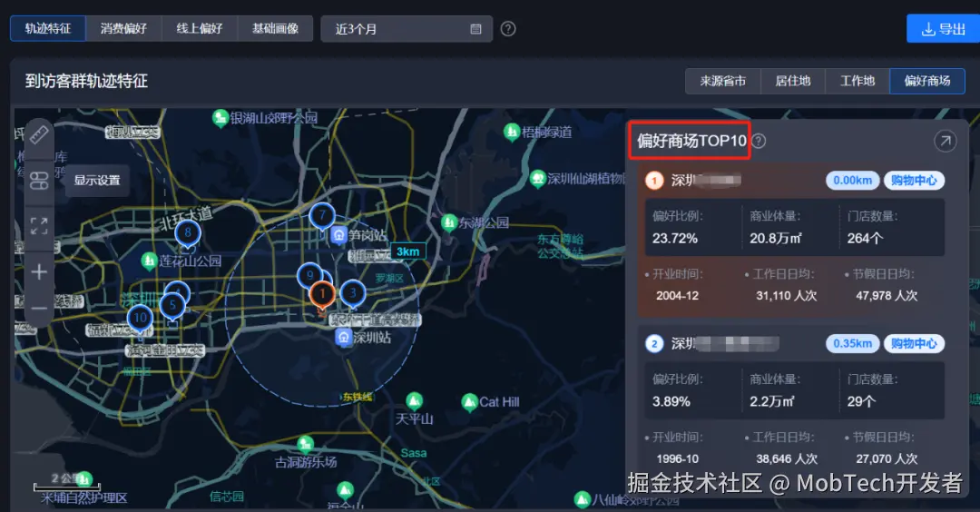
Task: Expand the TOP10 panel with arrow icon
Action: [945, 142]
